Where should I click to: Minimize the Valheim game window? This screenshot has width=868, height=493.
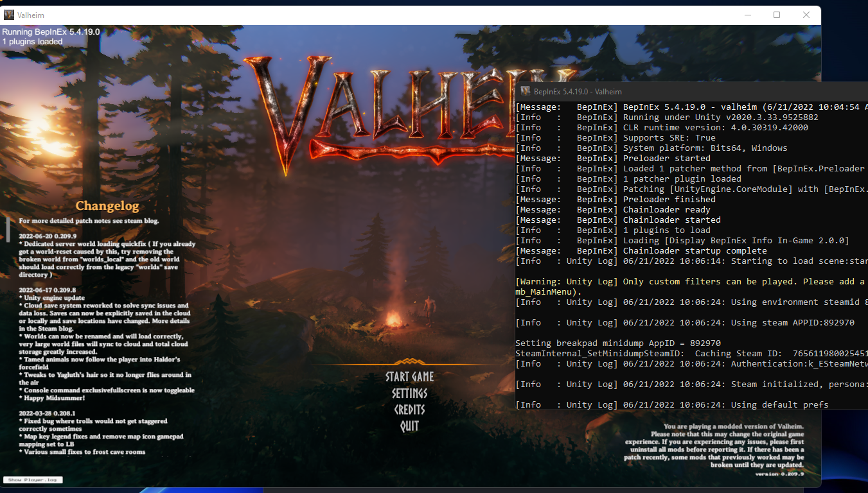(x=747, y=14)
